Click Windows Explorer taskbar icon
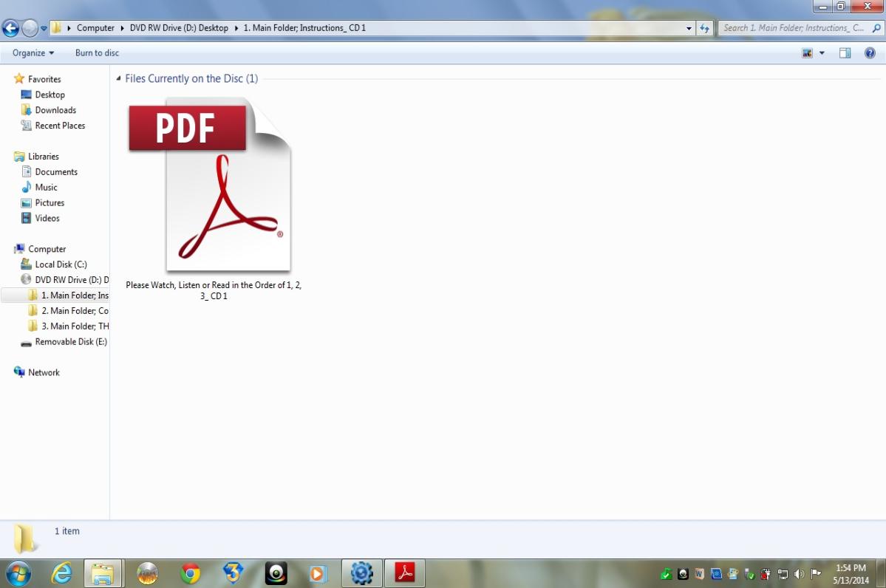The height and width of the screenshot is (588, 886). (x=103, y=574)
